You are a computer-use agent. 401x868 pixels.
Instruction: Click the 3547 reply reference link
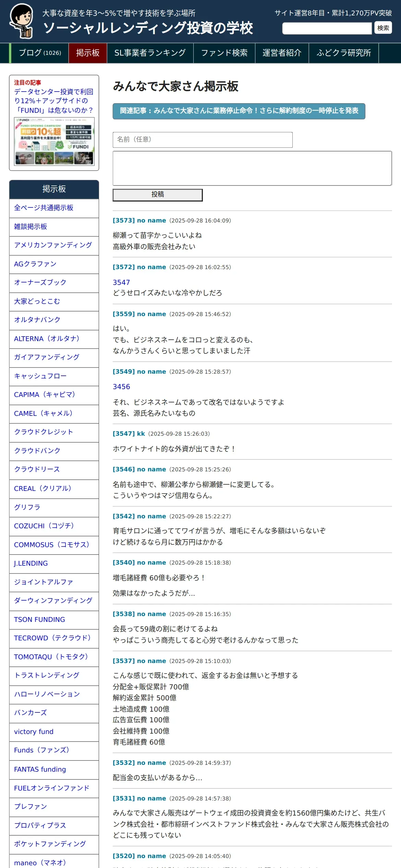121,282
